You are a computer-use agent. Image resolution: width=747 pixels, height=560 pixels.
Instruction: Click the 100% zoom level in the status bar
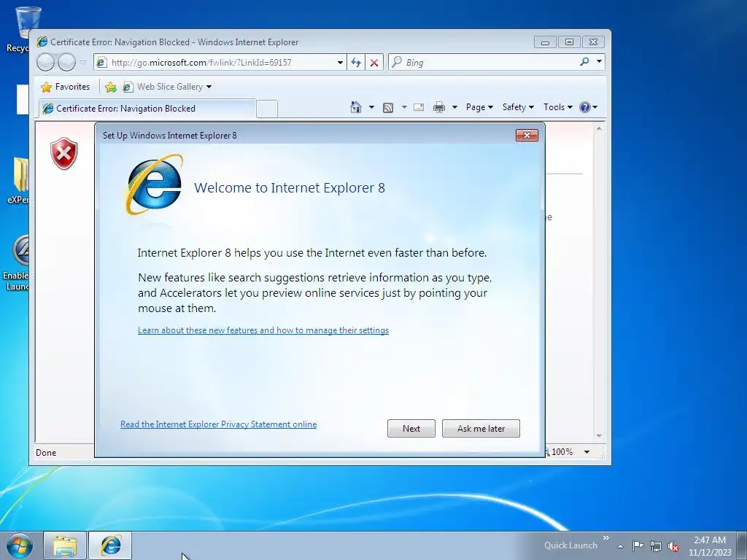pos(562,452)
